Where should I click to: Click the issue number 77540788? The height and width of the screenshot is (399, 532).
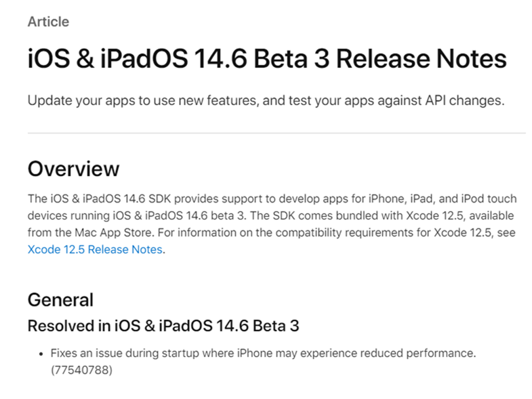pos(81,370)
